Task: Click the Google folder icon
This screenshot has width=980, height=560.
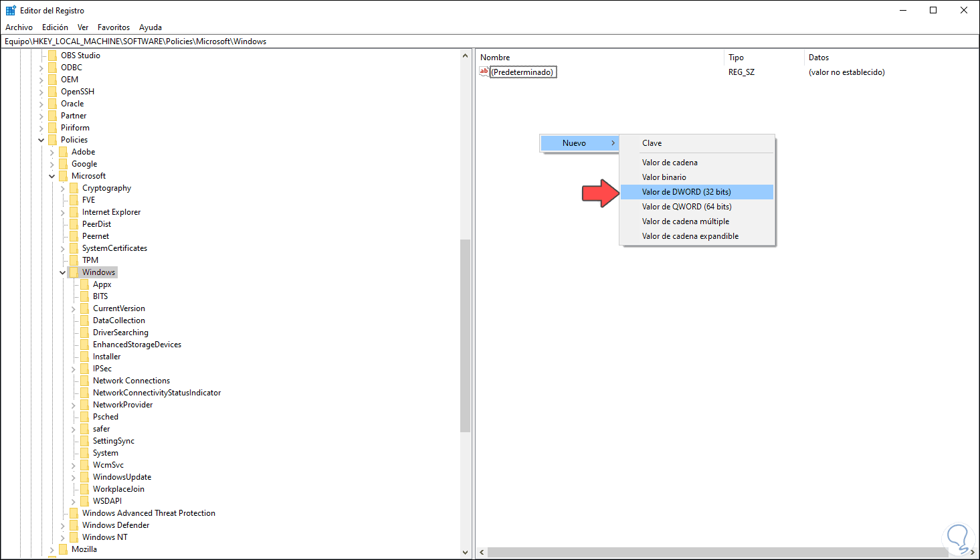Action: [x=64, y=164]
